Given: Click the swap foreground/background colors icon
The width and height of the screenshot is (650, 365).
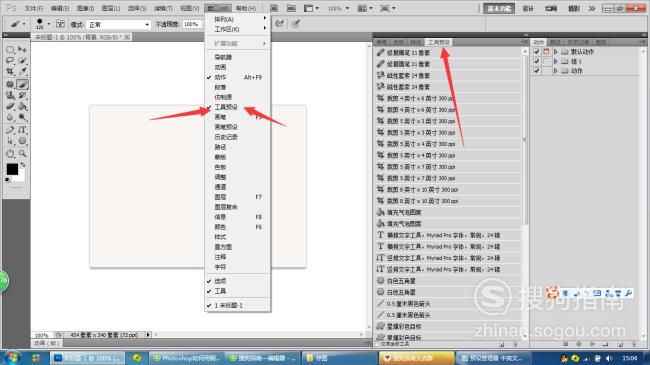Looking at the screenshot, I should point(23,165).
